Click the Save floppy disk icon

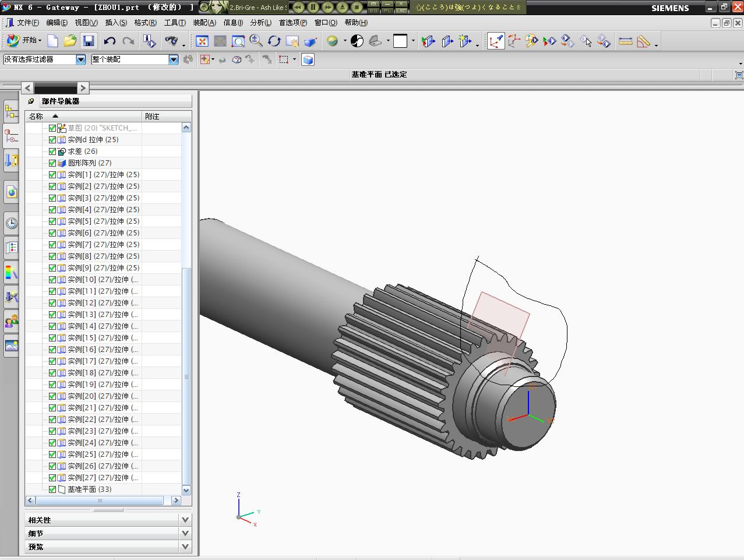point(89,41)
